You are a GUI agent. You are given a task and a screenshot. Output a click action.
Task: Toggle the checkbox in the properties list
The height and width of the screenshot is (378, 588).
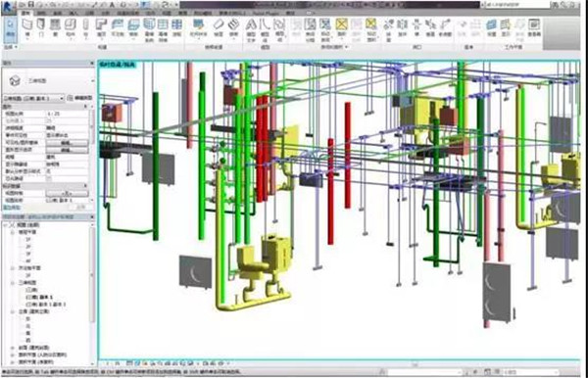tap(49, 178)
